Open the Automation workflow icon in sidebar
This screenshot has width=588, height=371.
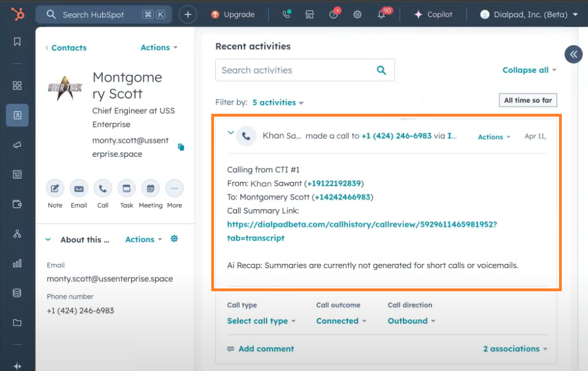click(17, 234)
